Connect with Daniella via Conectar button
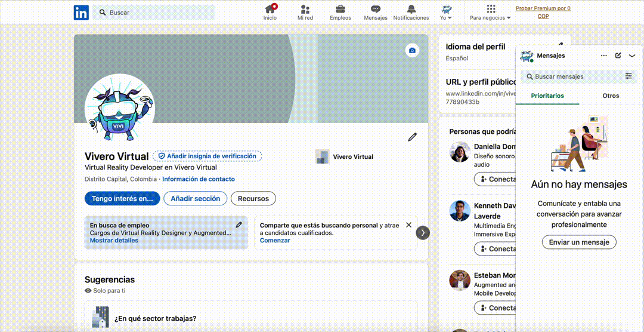The image size is (644, 332). [496, 179]
